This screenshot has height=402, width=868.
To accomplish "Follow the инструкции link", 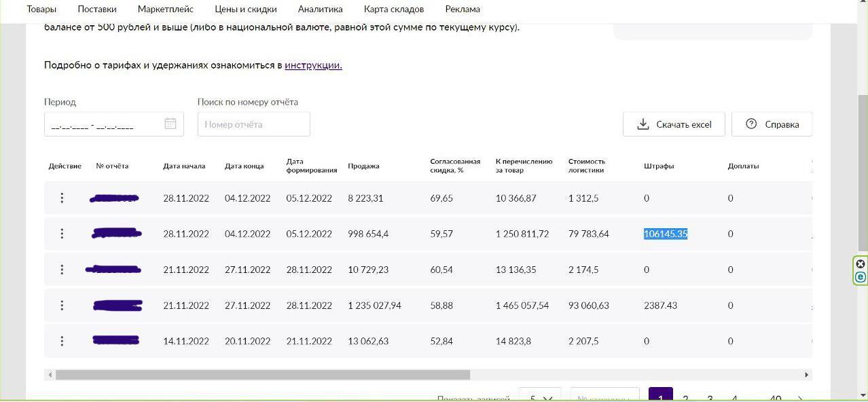I will pos(313,65).
